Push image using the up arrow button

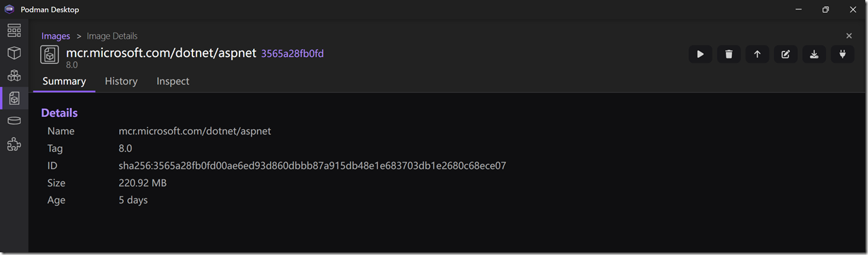click(757, 54)
